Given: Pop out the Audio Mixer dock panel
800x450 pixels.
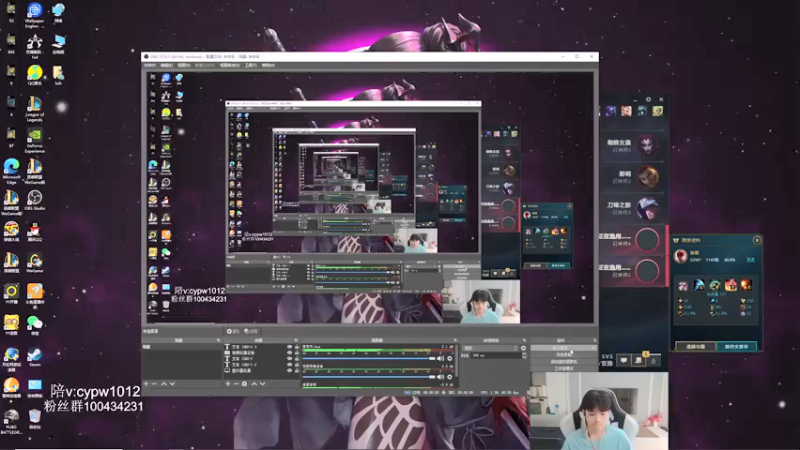Looking at the screenshot, I should pos(455,340).
